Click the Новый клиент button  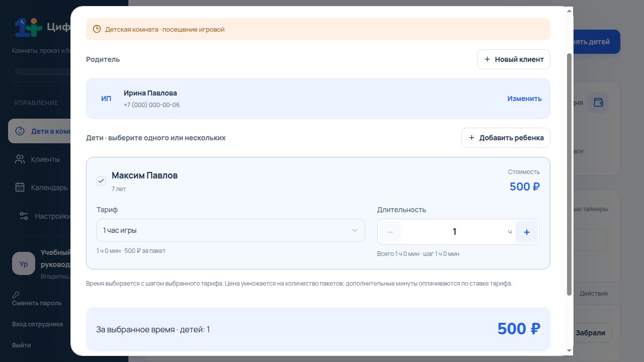pyautogui.click(x=514, y=59)
